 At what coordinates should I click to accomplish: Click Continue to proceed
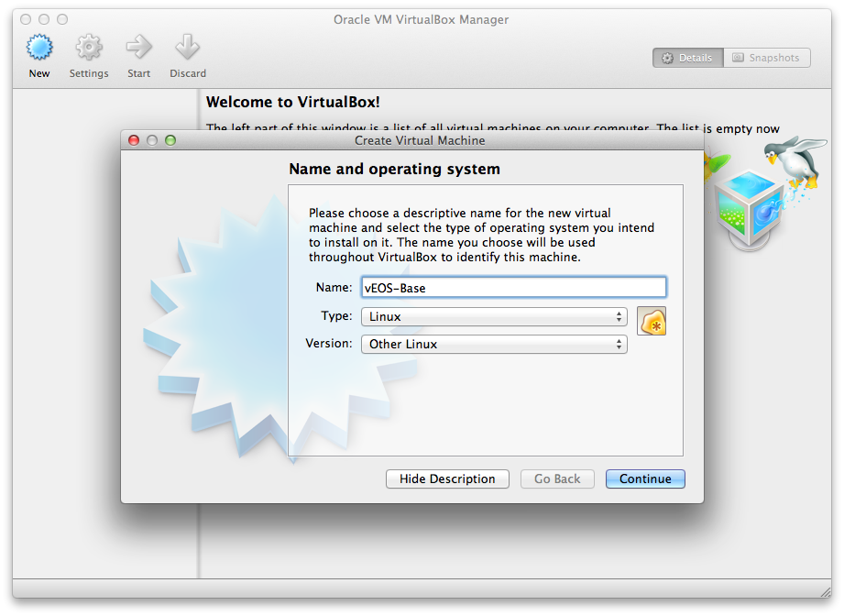(645, 478)
